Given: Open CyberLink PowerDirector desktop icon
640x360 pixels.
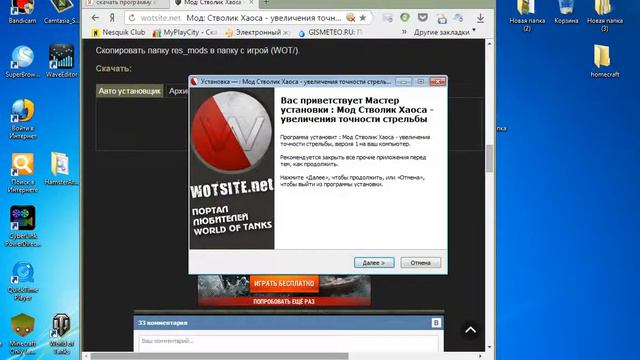Looking at the screenshot, I should pos(23,226).
